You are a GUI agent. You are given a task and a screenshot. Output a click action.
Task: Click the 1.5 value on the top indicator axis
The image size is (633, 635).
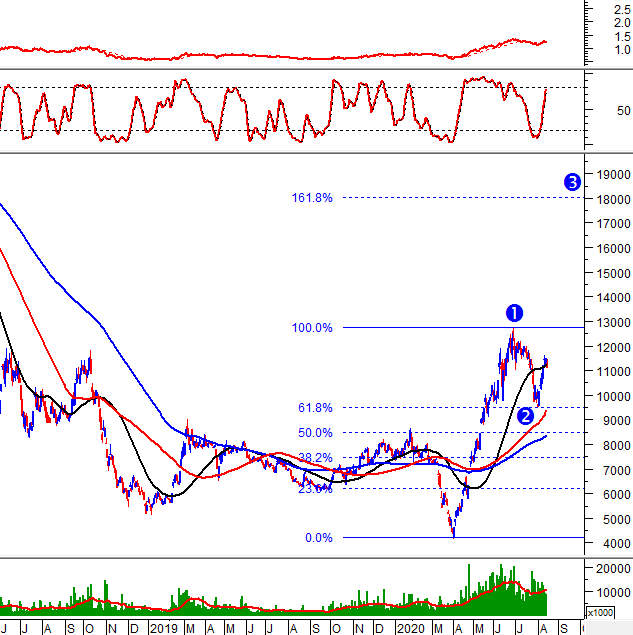(x=622, y=36)
